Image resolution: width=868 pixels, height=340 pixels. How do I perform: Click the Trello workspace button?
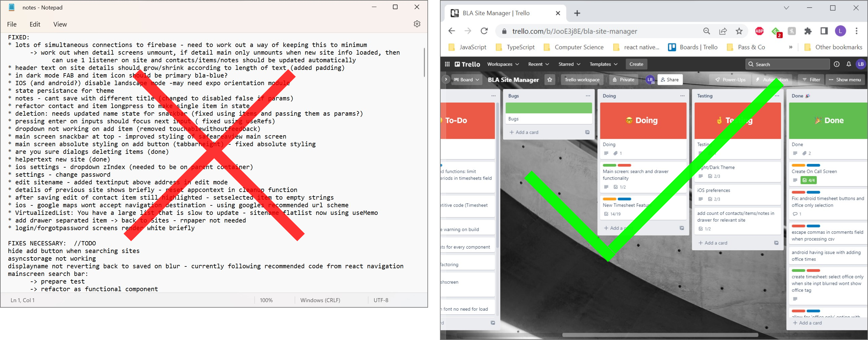(582, 80)
